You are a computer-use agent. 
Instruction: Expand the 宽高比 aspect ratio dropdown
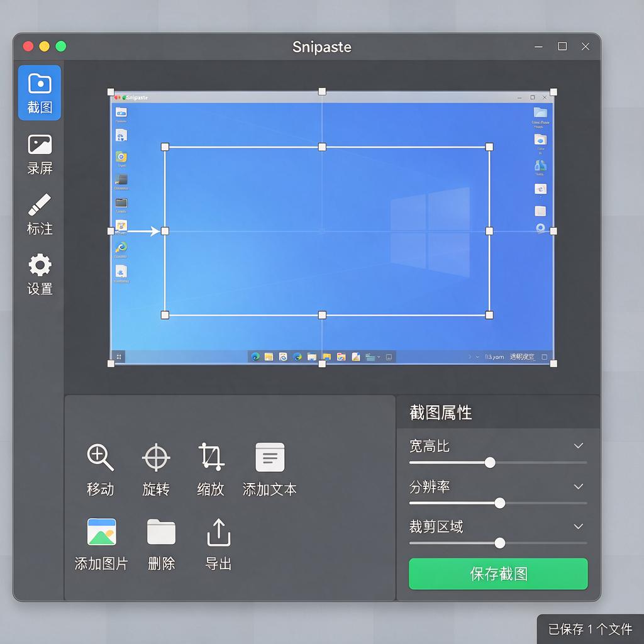click(579, 446)
